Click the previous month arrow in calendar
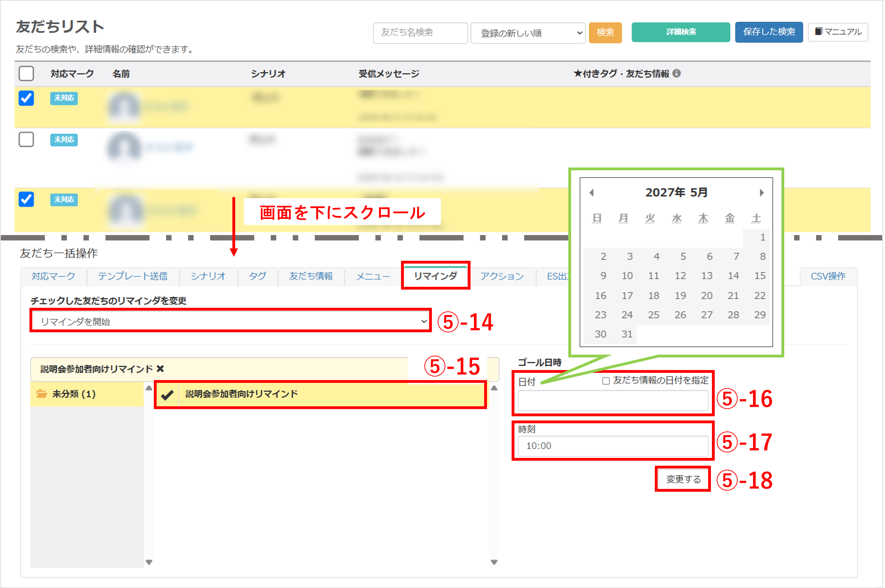The image size is (885, 588). click(x=592, y=193)
